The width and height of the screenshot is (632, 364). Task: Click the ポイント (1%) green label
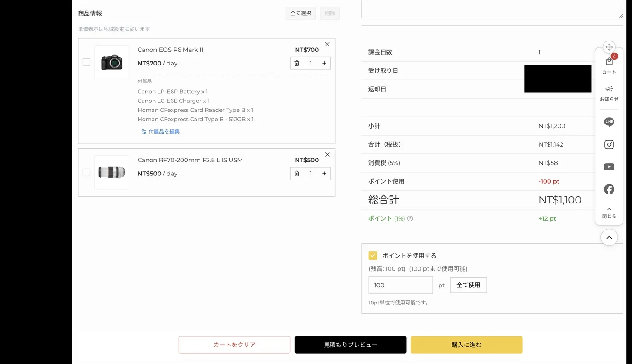coord(386,218)
